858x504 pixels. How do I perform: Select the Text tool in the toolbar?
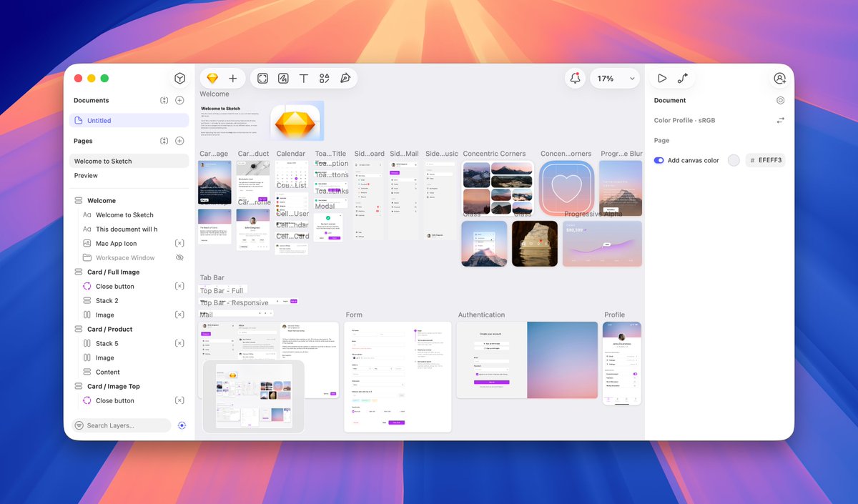coord(303,78)
